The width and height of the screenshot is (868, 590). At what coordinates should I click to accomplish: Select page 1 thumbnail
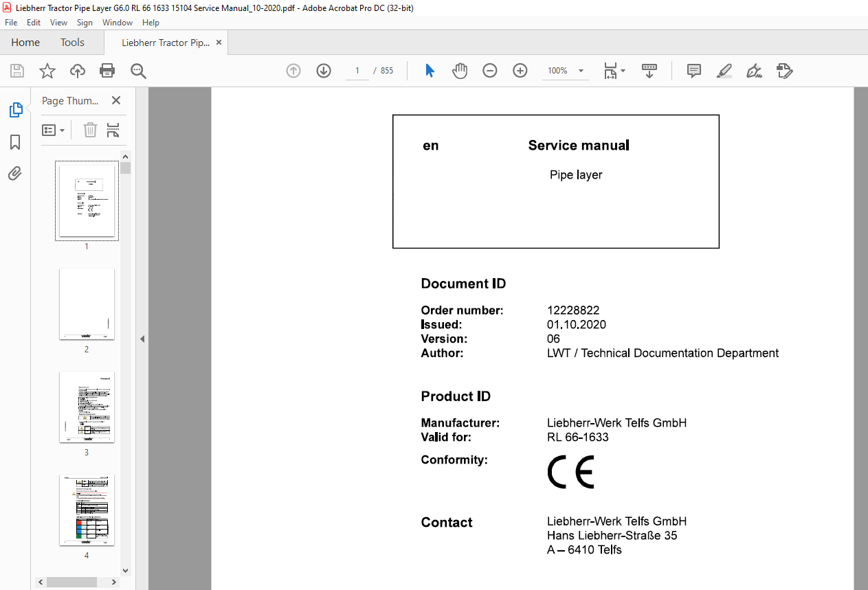(x=87, y=201)
